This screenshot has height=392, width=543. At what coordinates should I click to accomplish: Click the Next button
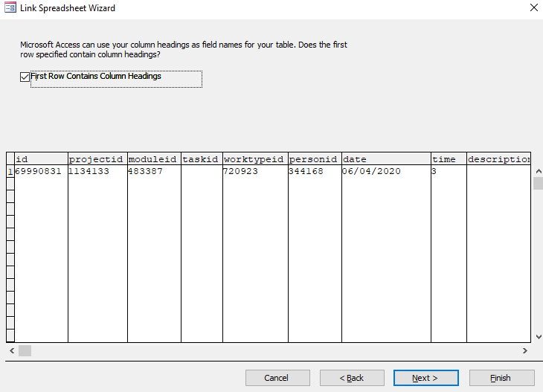click(x=425, y=378)
